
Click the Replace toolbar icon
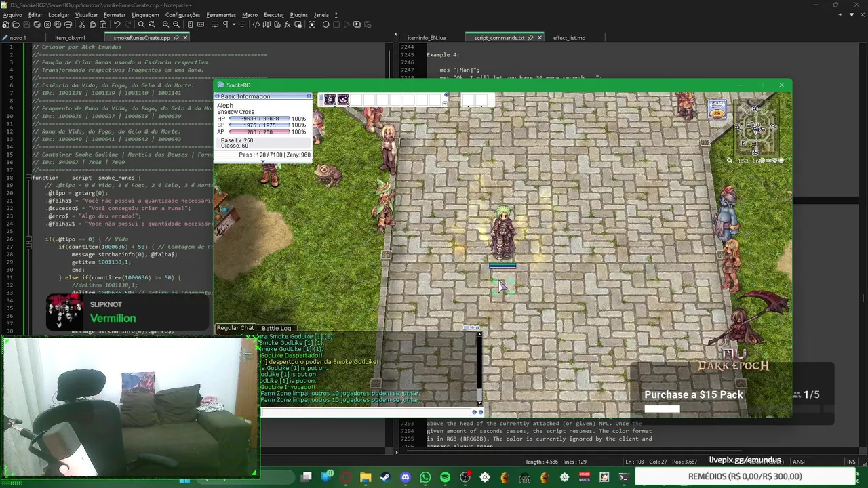point(151,24)
